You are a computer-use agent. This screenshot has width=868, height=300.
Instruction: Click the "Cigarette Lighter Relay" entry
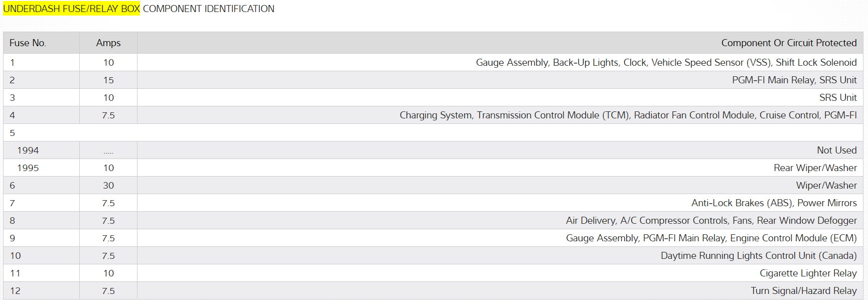coord(808,273)
